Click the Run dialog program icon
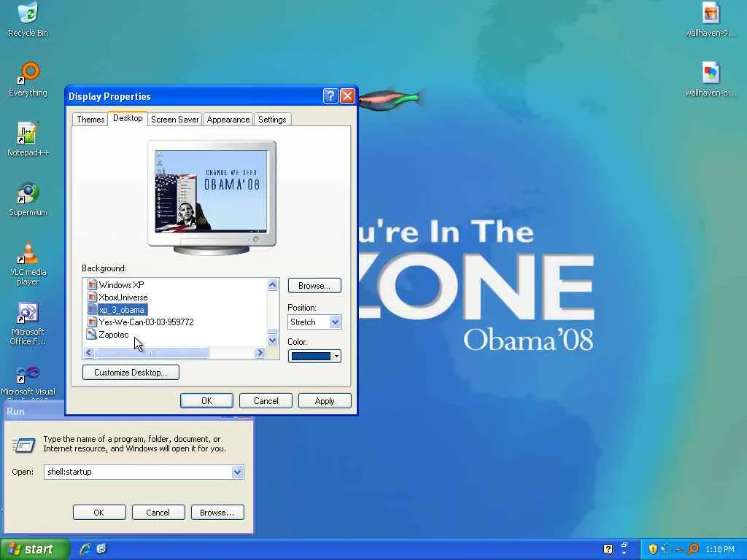747x560 pixels. (x=23, y=445)
